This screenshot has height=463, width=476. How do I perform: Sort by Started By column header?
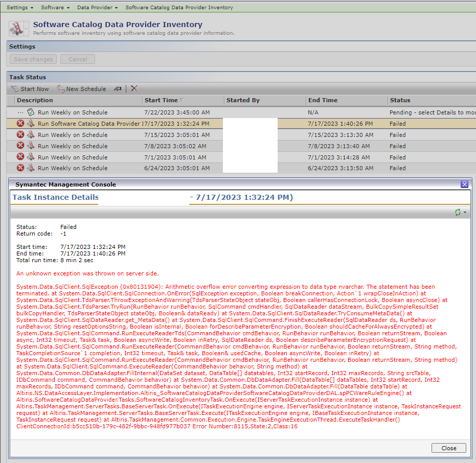(243, 100)
